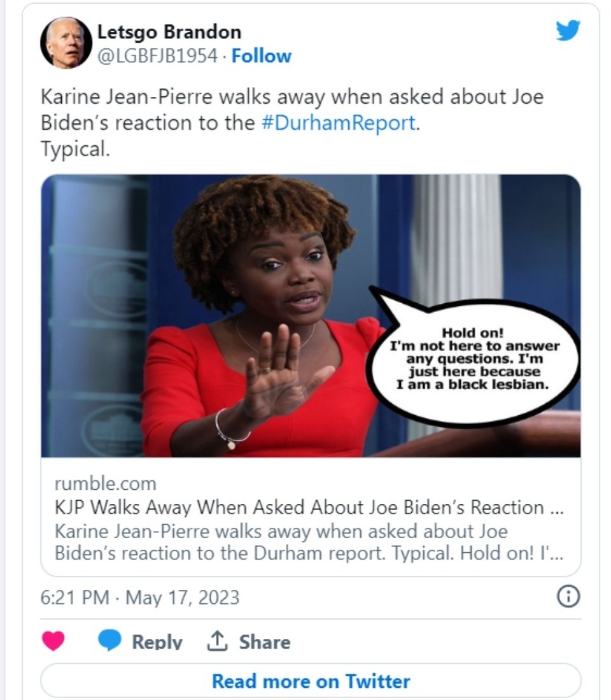The image size is (611, 700).
Task: Open the #DurhamReport hashtag
Action: click(338, 123)
